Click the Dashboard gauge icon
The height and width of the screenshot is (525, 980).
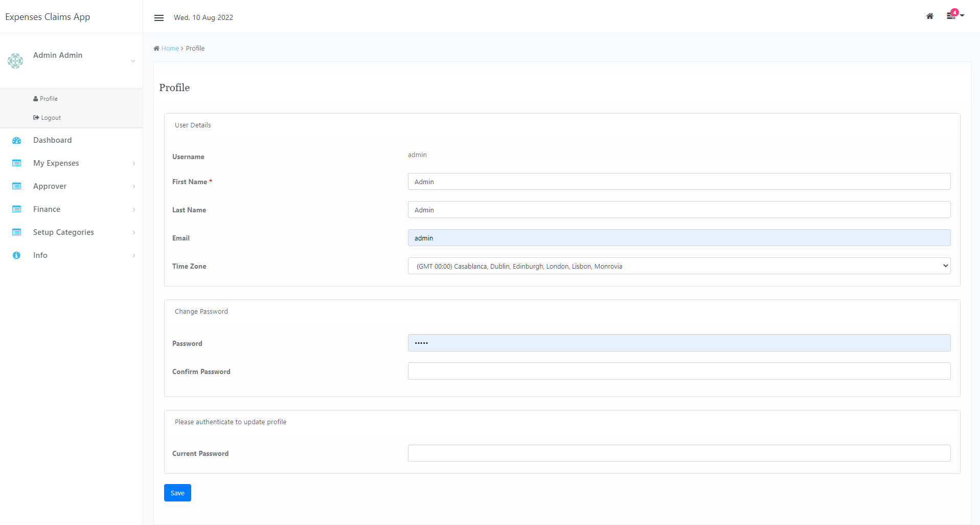[16, 140]
